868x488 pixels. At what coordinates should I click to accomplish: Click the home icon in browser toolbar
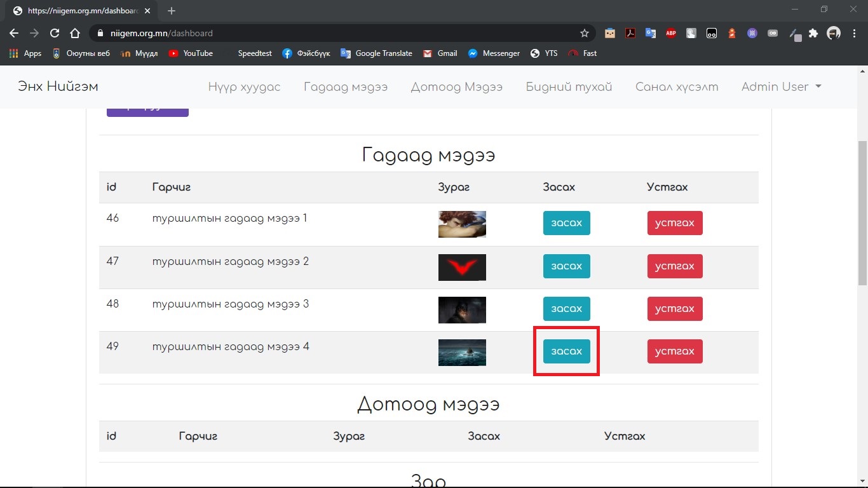75,33
